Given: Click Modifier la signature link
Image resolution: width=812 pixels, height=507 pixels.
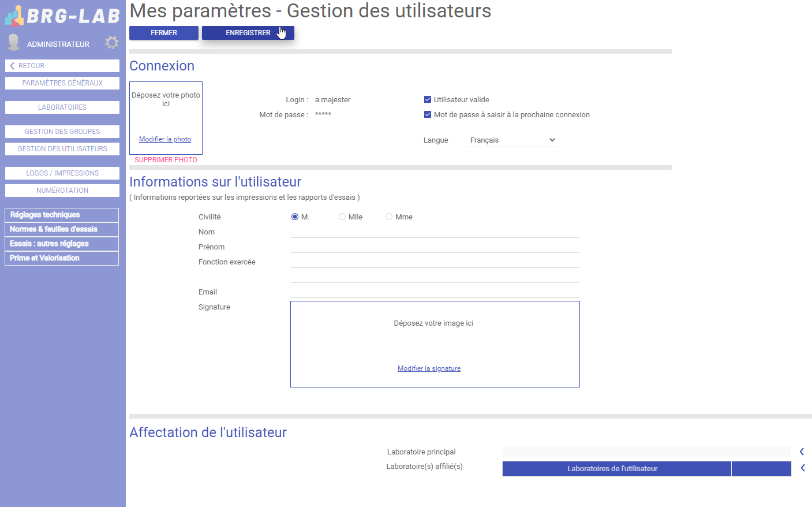Looking at the screenshot, I should (x=429, y=368).
